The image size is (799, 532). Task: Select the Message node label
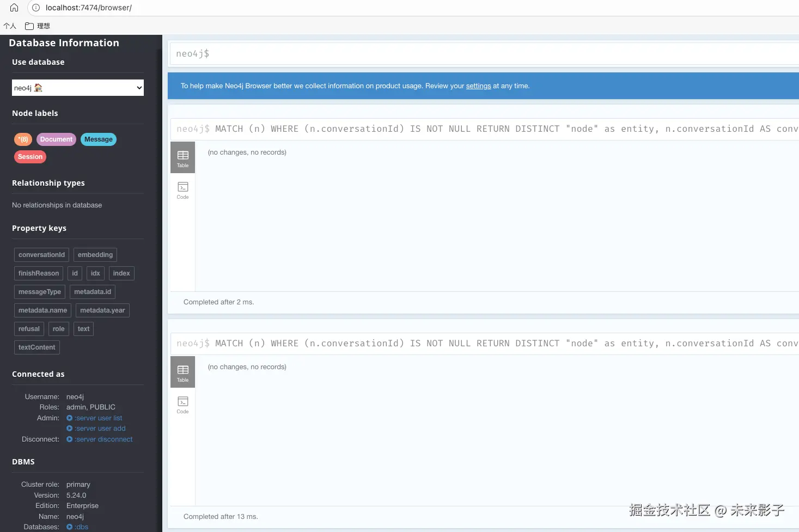99,139
